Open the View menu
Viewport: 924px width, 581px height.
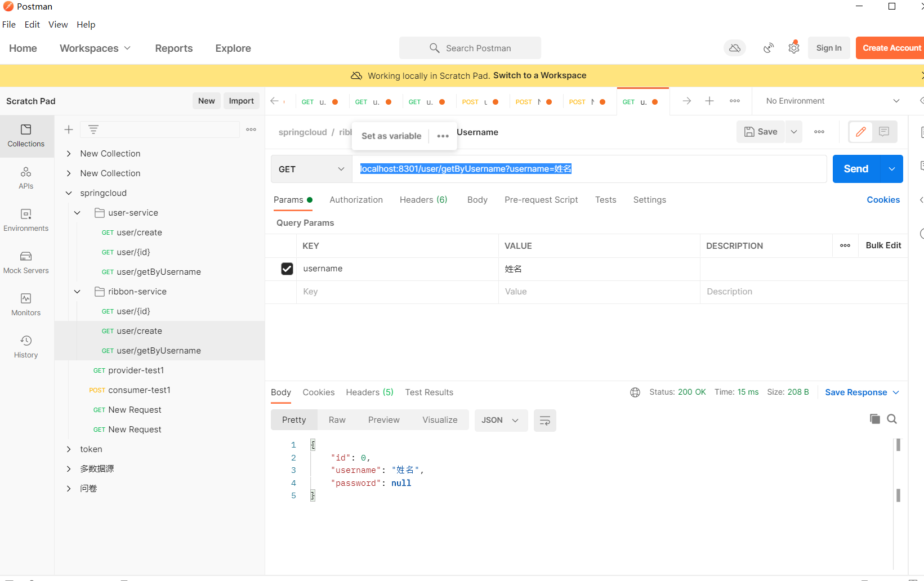point(58,25)
